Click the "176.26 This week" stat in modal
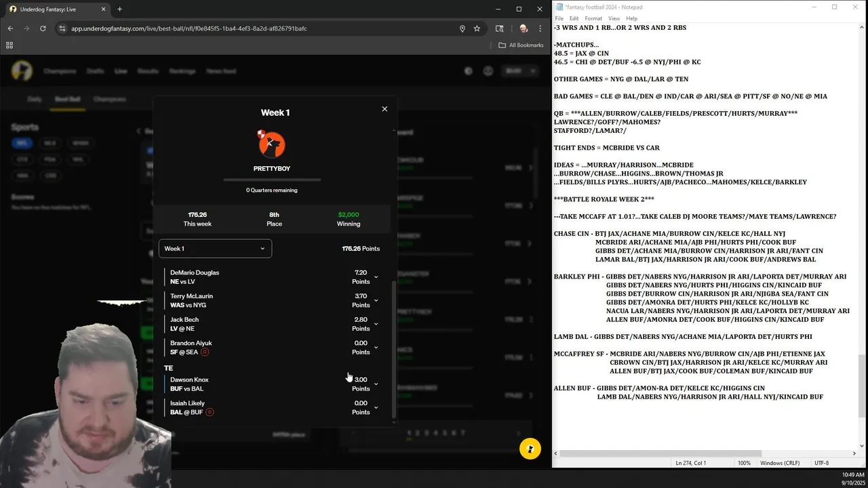 tap(197, 219)
